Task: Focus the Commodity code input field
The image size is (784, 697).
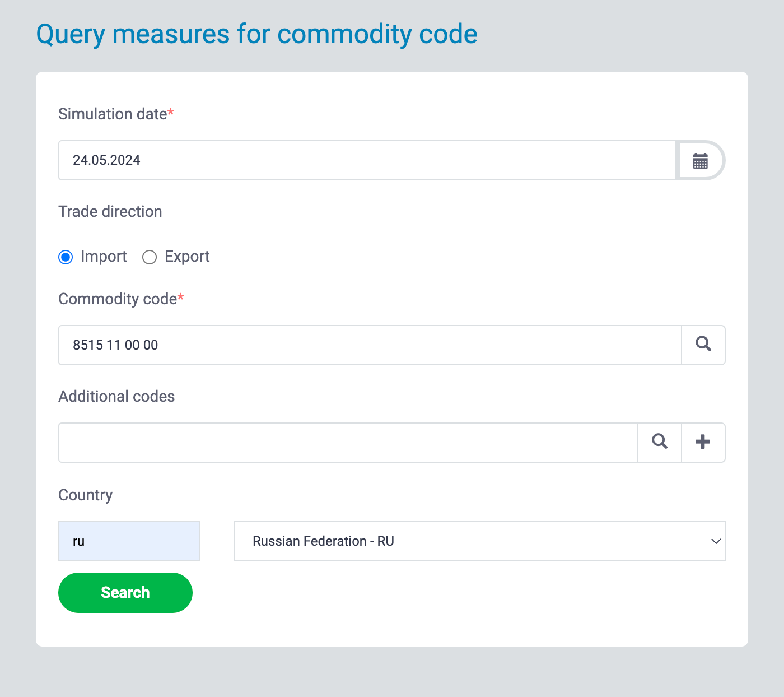Action: click(x=370, y=345)
